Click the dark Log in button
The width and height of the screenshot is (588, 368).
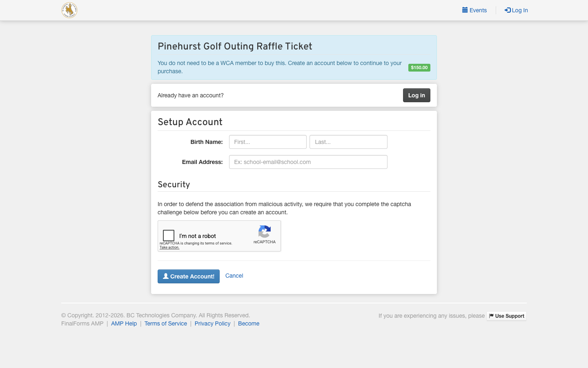[x=416, y=95]
